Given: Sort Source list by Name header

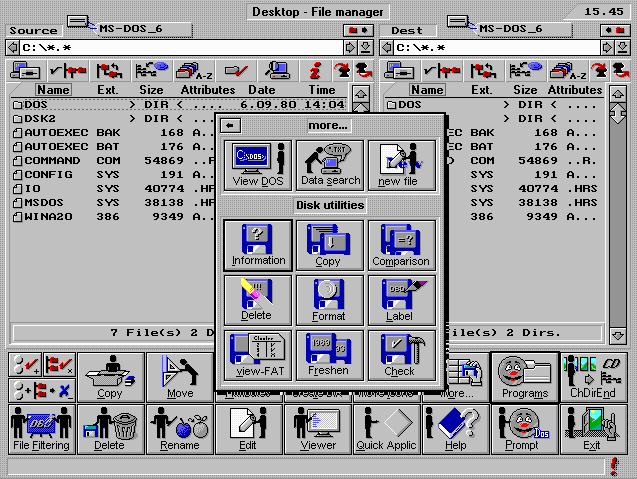Looking at the screenshot, I should 53,90.
